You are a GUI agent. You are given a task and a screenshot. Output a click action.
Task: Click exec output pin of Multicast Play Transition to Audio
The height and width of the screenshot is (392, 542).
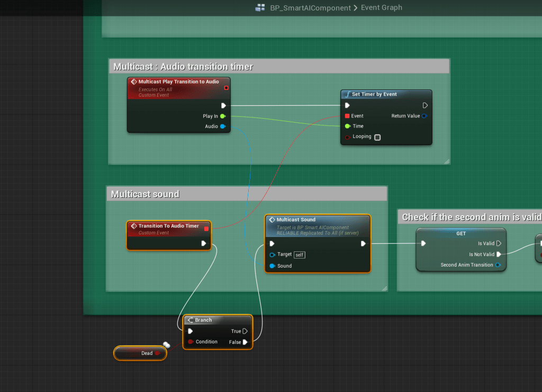[x=223, y=105]
